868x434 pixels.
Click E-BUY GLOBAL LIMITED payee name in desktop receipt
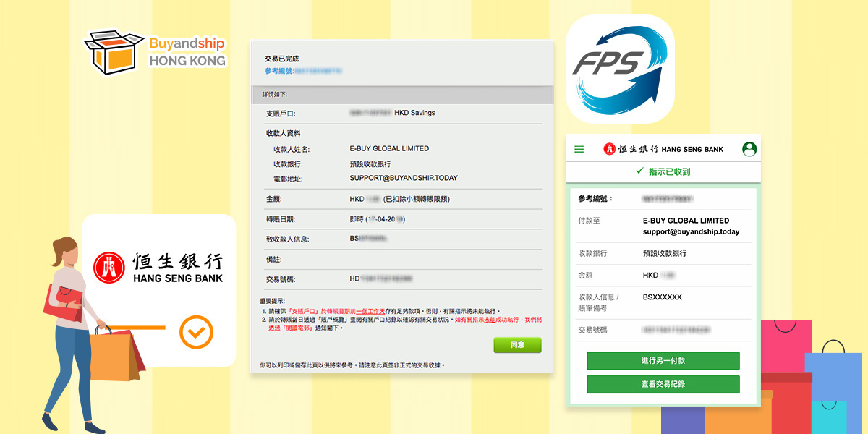(388, 148)
